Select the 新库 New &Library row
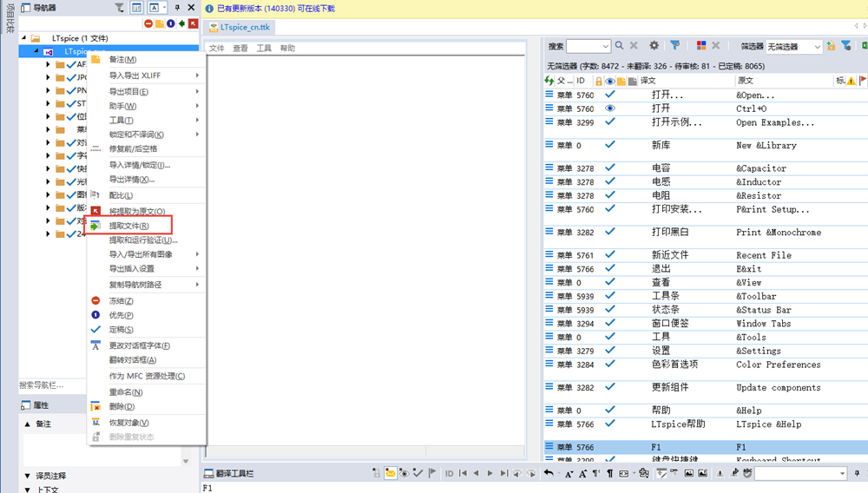This screenshot has width=868, height=493. [x=706, y=146]
